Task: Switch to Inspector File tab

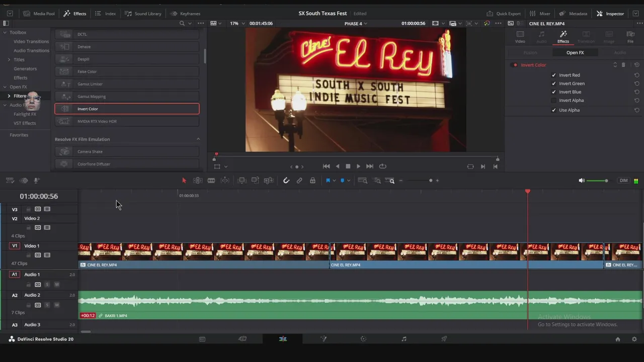Action: (630, 37)
